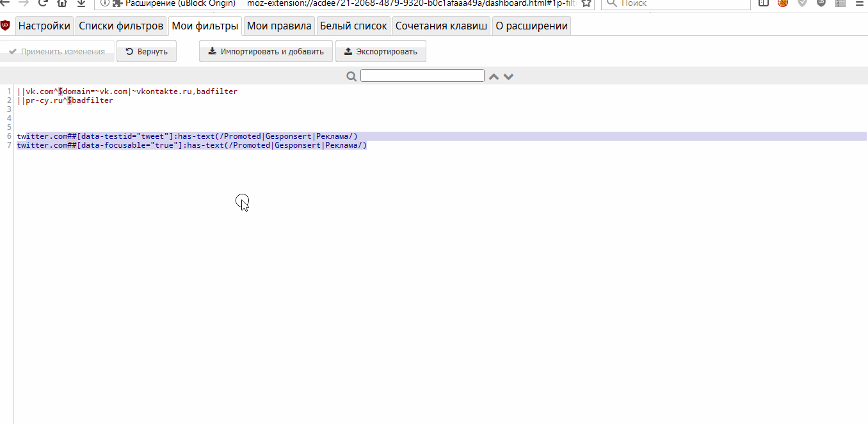Screen dimensions: 868x424
Task: Click the moz-extension URL address bar
Action: click(x=410, y=3)
